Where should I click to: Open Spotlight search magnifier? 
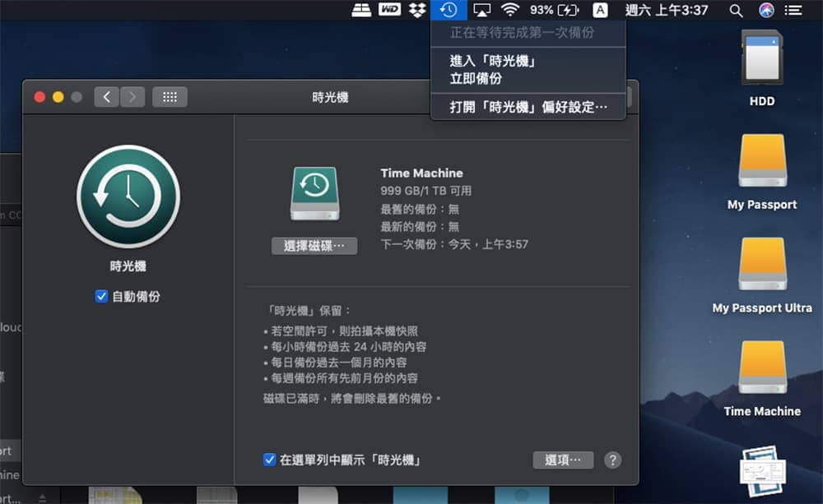click(736, 11)
